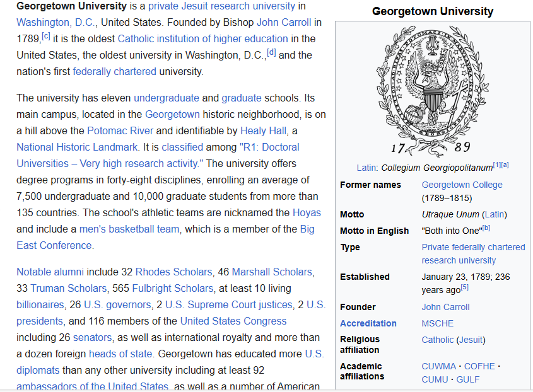Open 'research university' link in the infobox
Viewport: 533px width, 392px height.
coord(459,260)
